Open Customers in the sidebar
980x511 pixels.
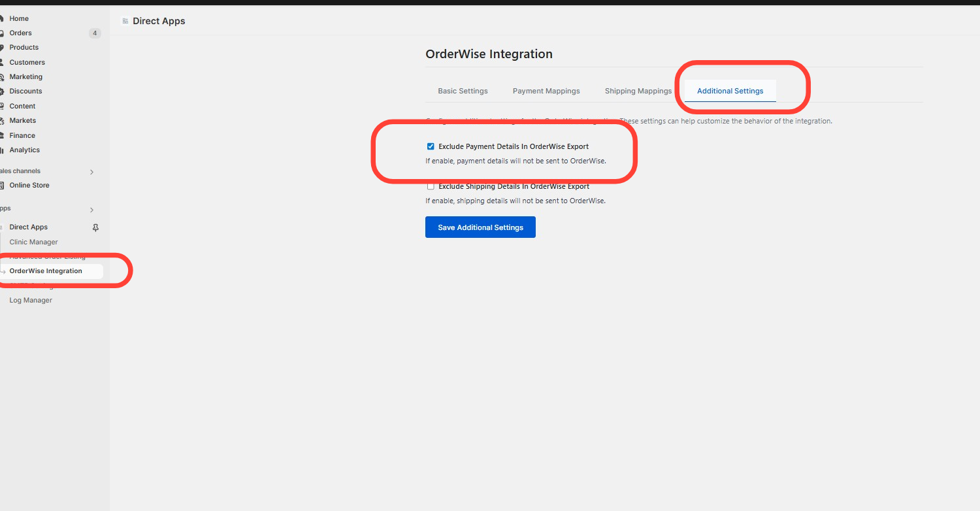click(27, 62)
